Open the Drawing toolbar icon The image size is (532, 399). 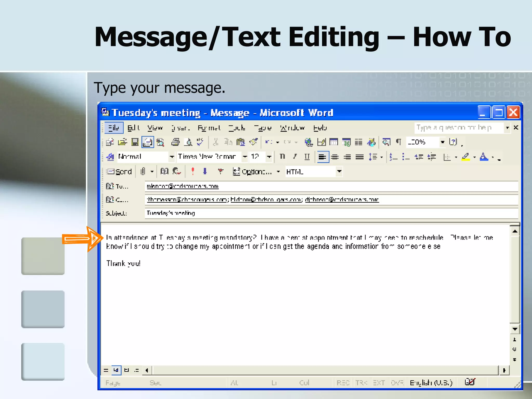coord(371,142)
